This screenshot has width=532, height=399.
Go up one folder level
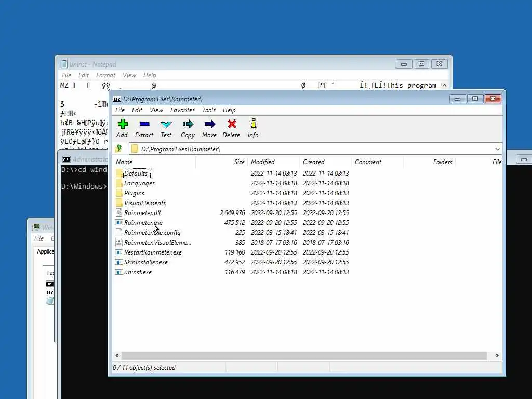click(x=118, y=149)
